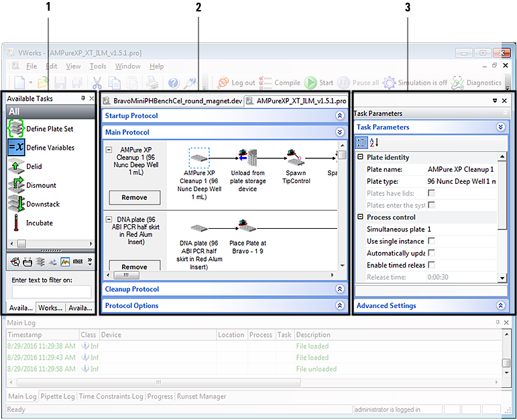
Task: Toggle Automatically update checkbox
Action: pos(431,253)
